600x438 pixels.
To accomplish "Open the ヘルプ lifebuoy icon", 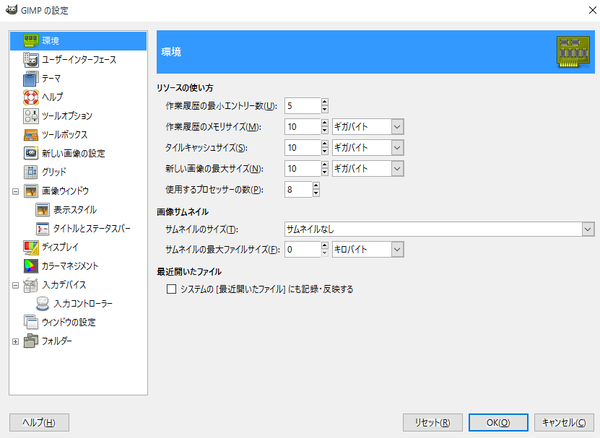I will [x=31, y=97].
